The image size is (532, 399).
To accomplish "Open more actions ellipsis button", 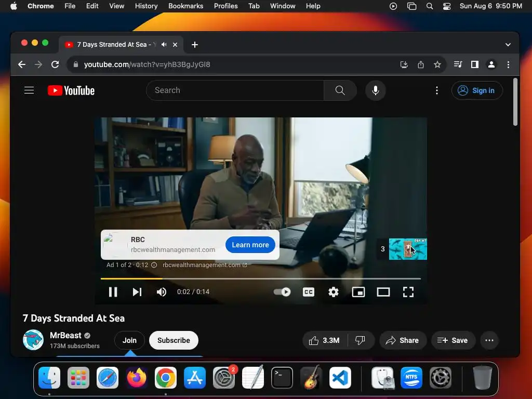I will pyautogui.click(x=489, y=340).
